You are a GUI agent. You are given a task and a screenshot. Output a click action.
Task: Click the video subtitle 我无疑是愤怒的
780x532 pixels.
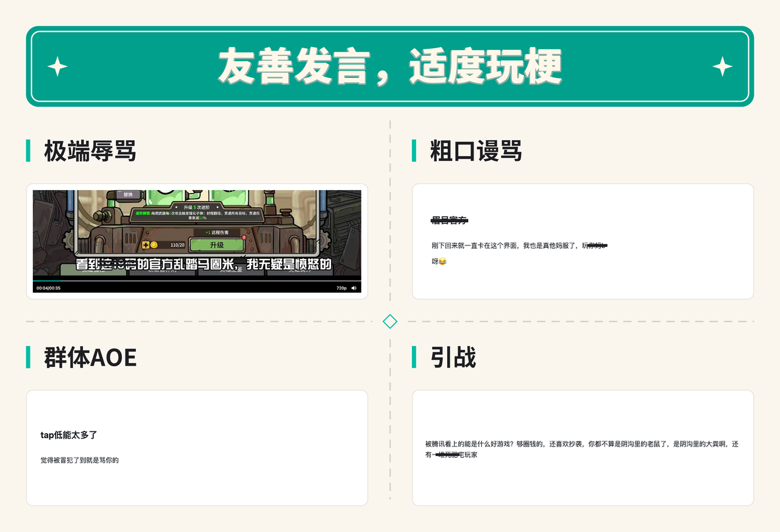(x=289, y=265)
